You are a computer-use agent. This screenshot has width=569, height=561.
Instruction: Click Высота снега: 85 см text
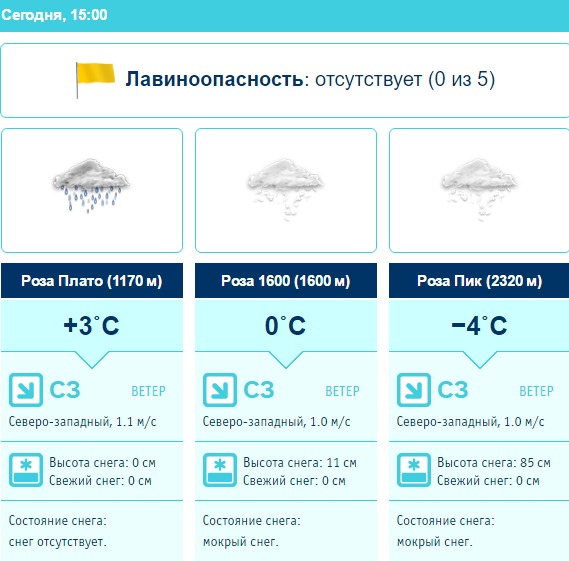(494, 463)
